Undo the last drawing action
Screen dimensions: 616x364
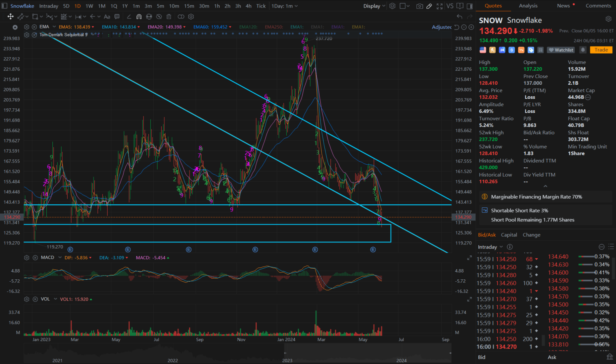point(459,16)
